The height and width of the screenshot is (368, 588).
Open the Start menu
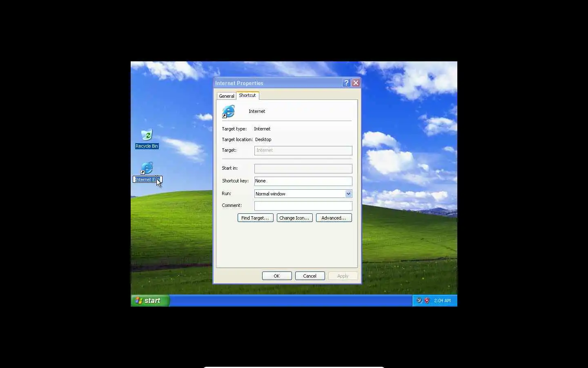(x=150, y=301)
